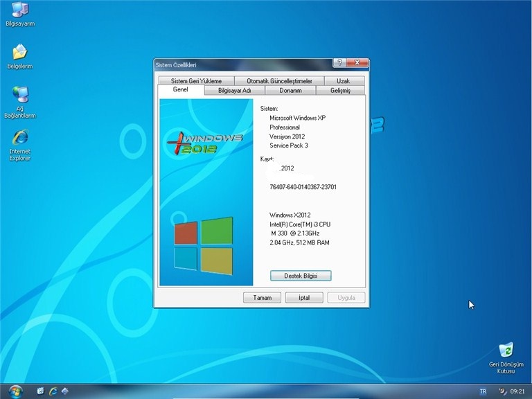
Task: Click the Uygula button
Action: [346, 298]
